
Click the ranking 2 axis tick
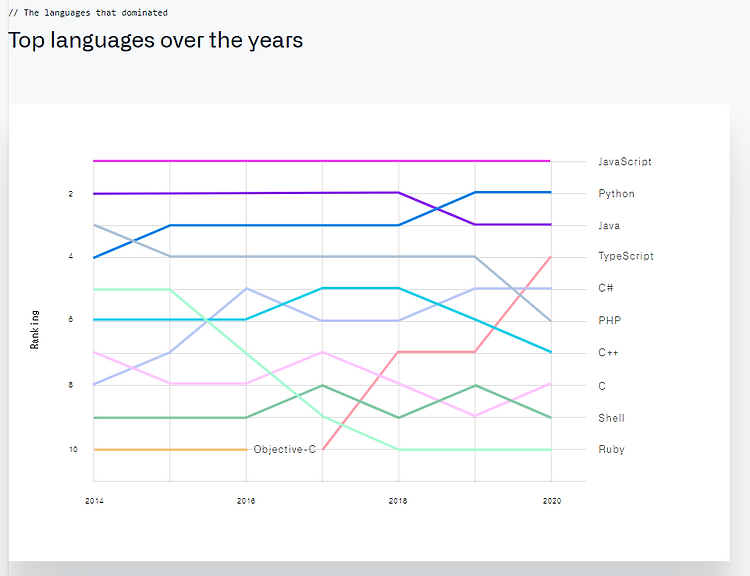tap(71, 194)
